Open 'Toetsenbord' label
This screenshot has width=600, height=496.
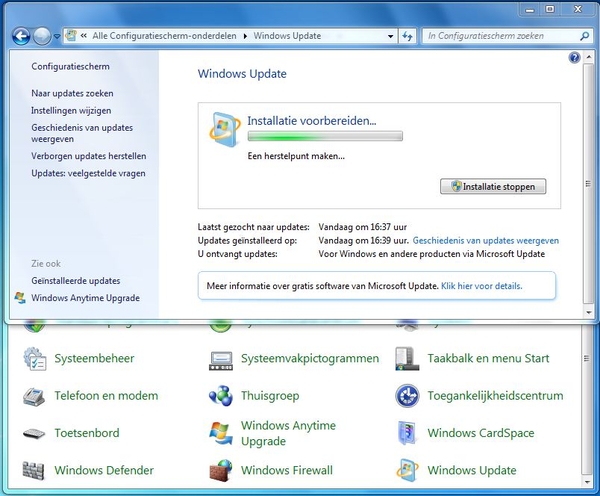tap(87, 433)
